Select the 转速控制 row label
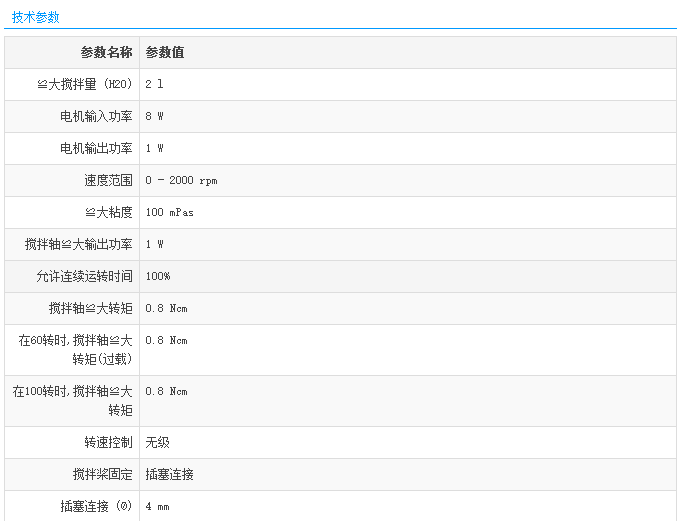Screen dimensions: 690x521 tap(108, 442)
